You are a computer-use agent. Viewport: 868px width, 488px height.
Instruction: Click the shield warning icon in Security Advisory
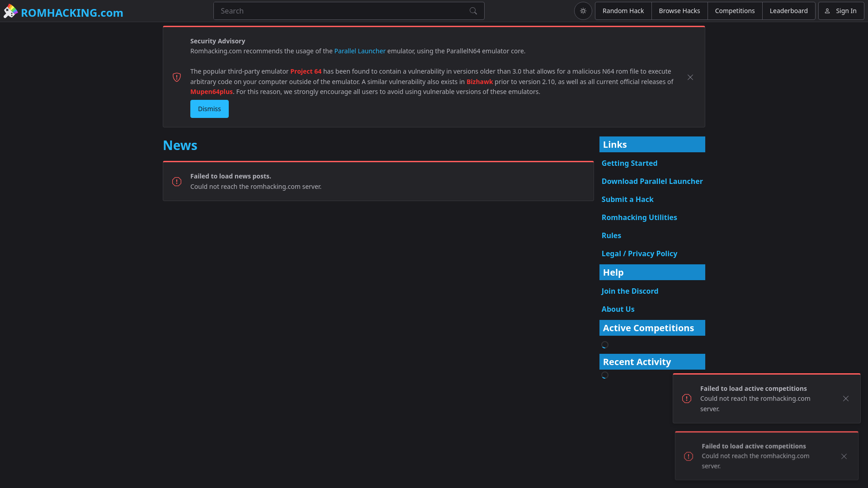(177, 77)
